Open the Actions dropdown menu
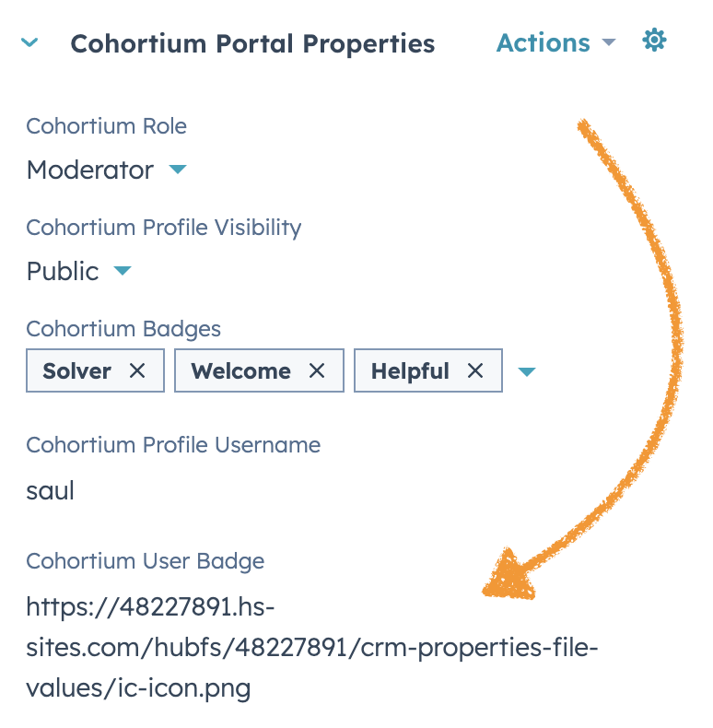This screenshot has width=713, height=728. (x=555, y=43)
